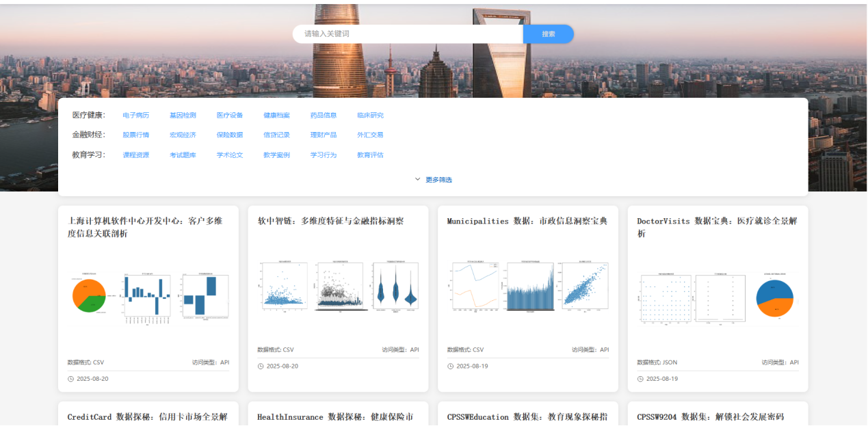Select the 保险数据 filter link
This screenshot has height=426, width=868.
point(230,135)
